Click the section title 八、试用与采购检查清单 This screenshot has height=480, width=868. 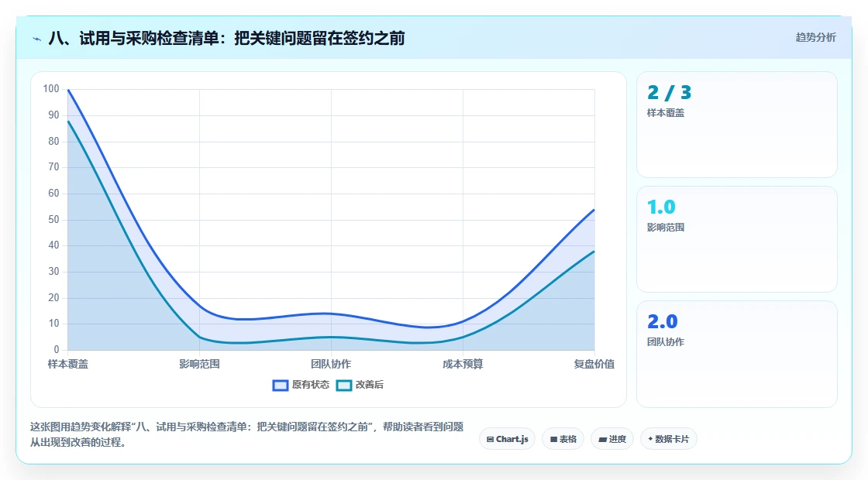pos(226,38)
